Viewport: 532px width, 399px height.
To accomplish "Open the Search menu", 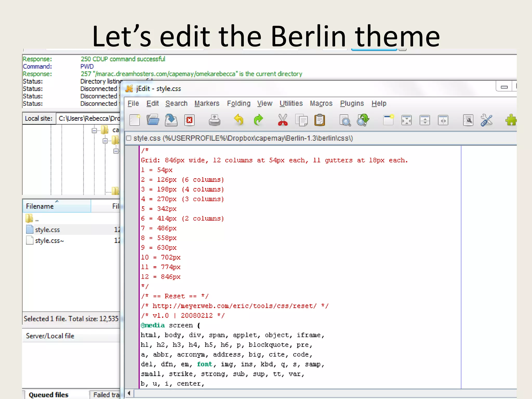I will (176, 103).
